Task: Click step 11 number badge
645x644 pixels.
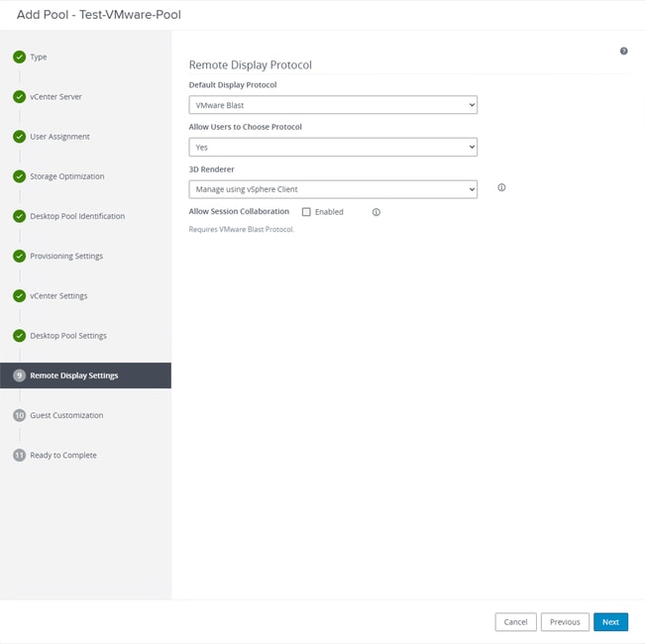Action: point(20,455)
